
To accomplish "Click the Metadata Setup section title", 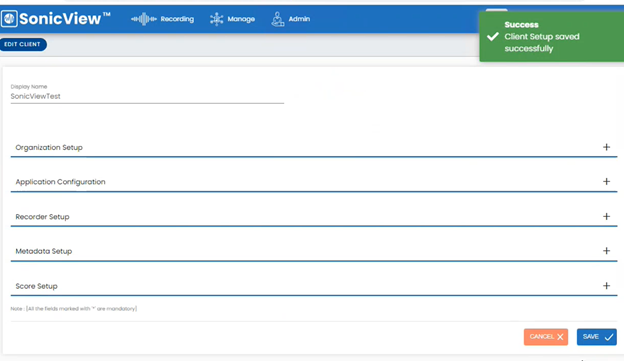I will point(44,251).
